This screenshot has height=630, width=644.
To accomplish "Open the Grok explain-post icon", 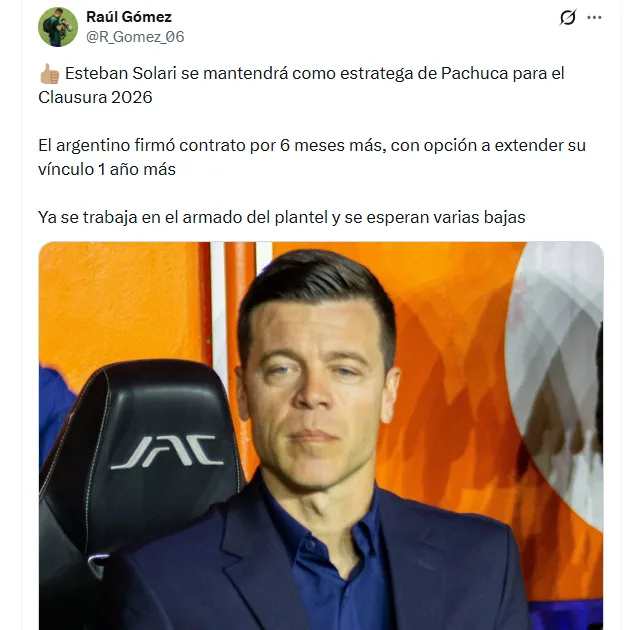I will pos(568,17).
